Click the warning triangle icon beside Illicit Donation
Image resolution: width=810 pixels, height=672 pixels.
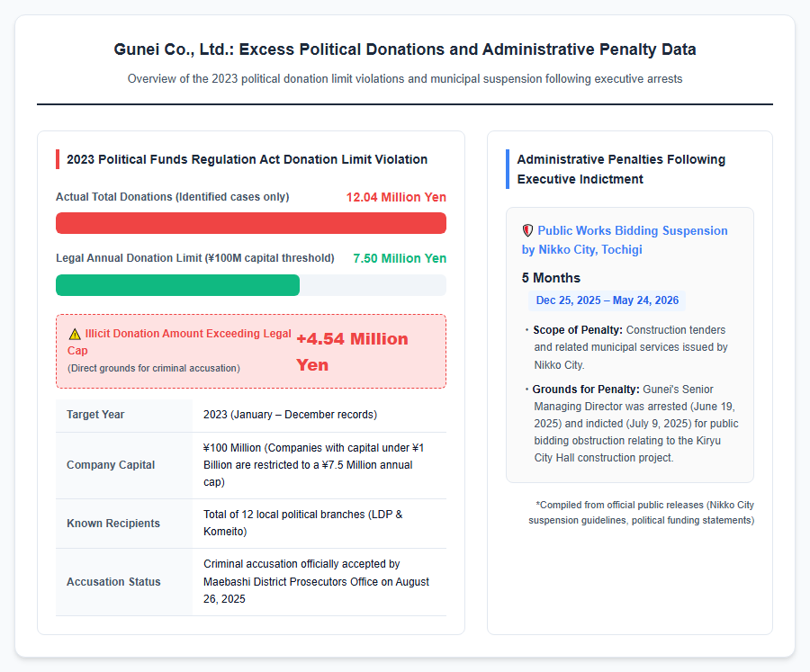(75, 334)
